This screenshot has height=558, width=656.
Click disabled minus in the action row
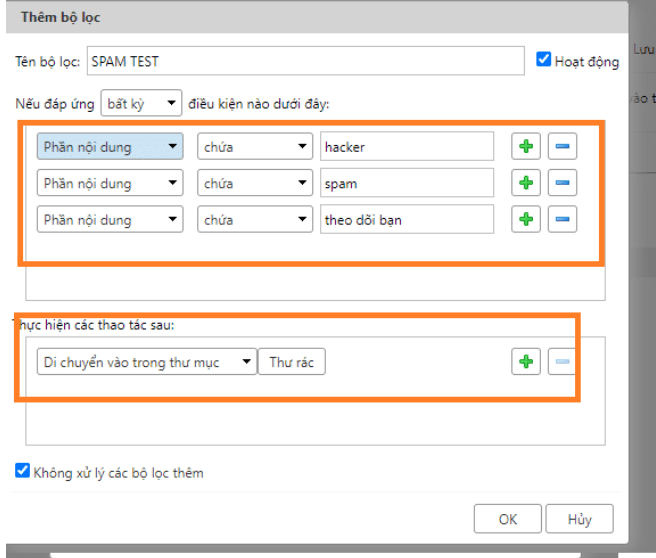[562, 361]
